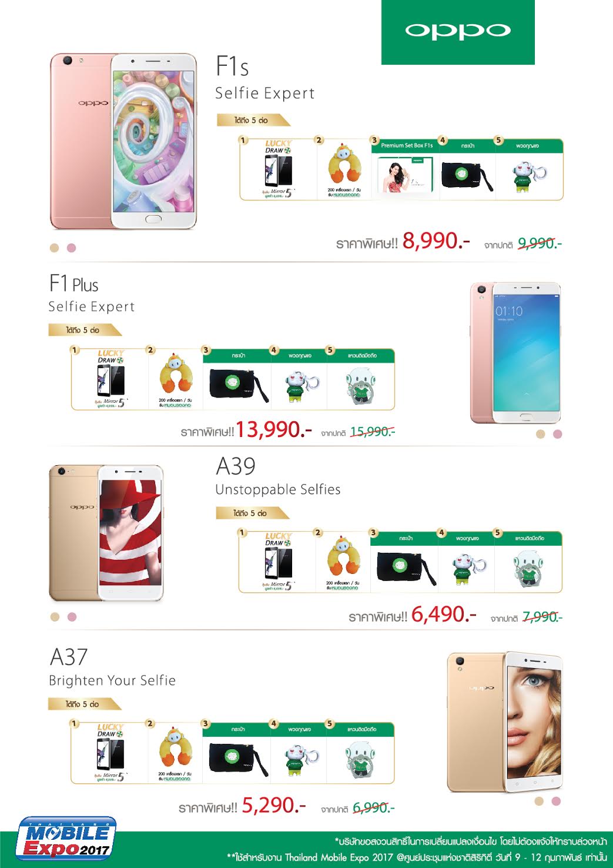The width and height of the screenshot is (613, 868).
Task: Choose the gold color dot under A37 phone
Action: 539,801
